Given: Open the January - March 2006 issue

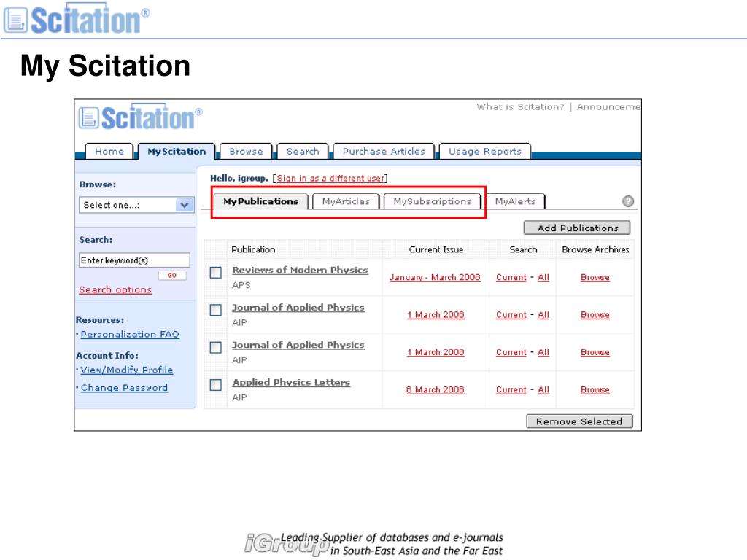Looking at the screenshot, I should [x=435, y=277].
